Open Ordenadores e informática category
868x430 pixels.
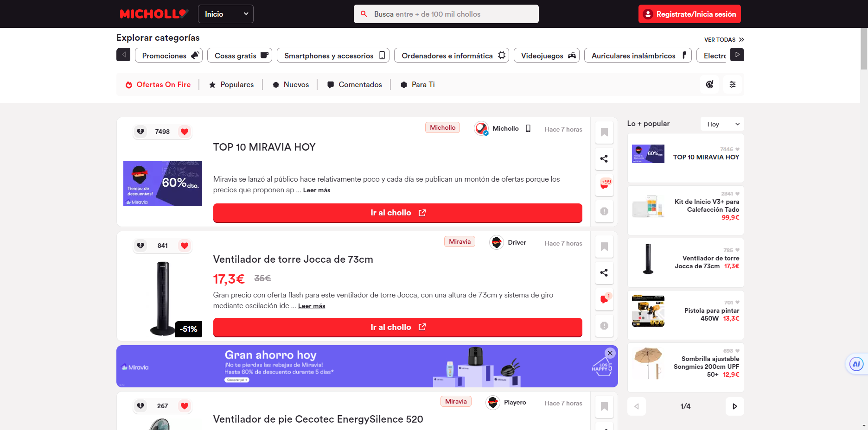coord(452,56)
